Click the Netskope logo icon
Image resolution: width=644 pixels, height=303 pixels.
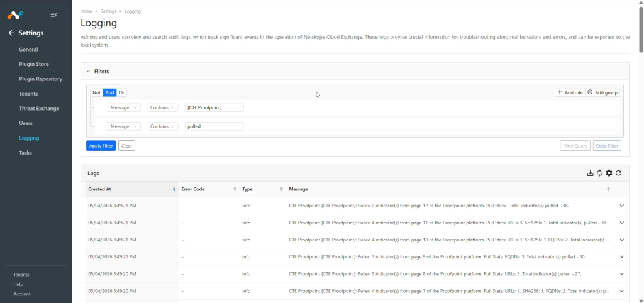[16, 15]
